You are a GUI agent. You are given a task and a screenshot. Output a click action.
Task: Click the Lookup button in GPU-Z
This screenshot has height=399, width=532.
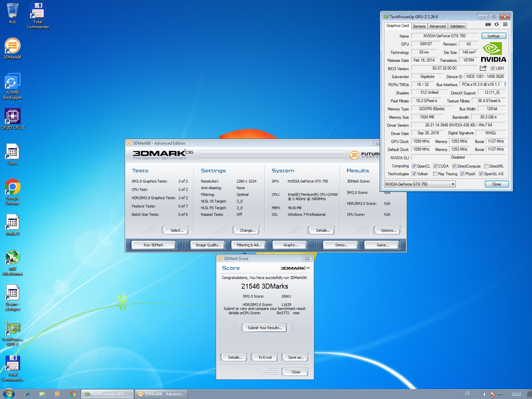click(493, 36)
